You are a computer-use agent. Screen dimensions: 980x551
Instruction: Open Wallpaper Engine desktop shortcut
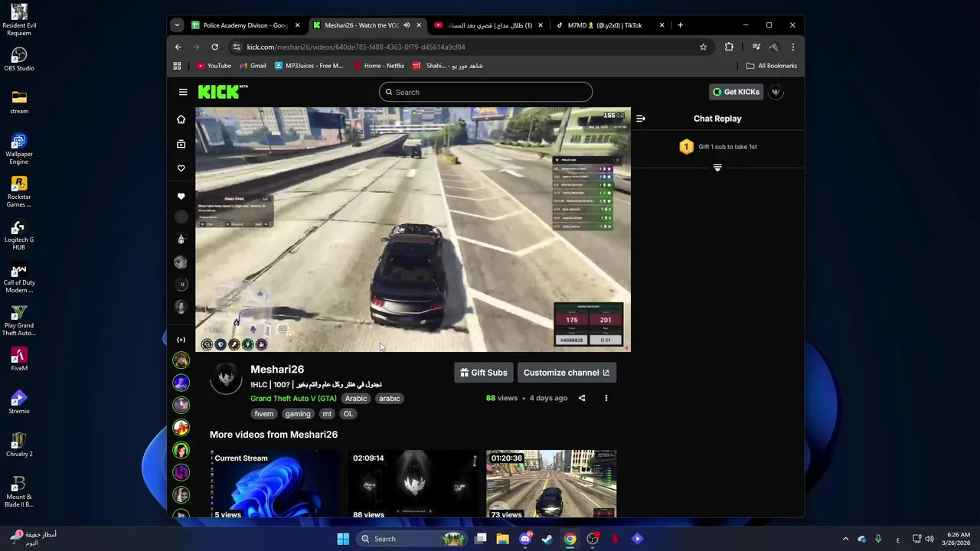pyautogui.click(x=19, y=149)
